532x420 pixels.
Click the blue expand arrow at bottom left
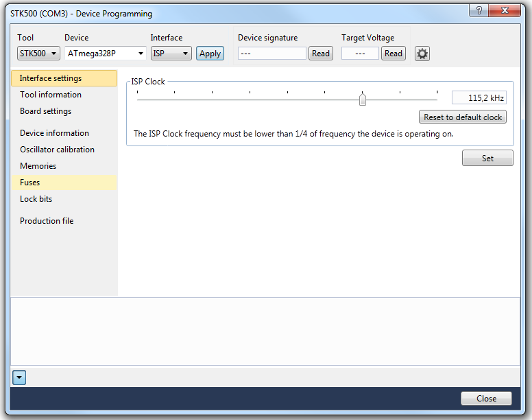[19, 377]
